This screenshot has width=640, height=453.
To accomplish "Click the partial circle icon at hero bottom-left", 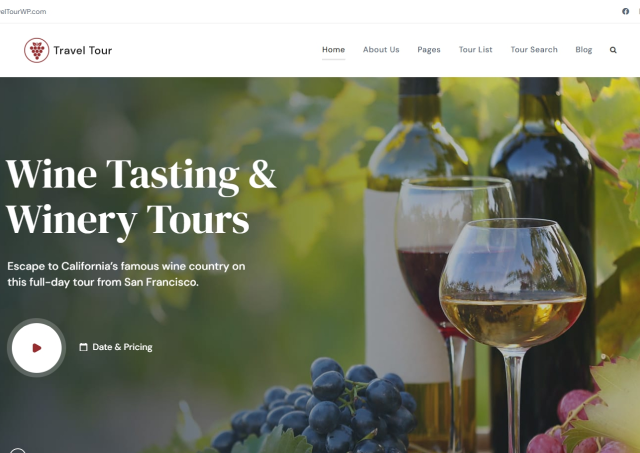I will (x=18, y=450).
